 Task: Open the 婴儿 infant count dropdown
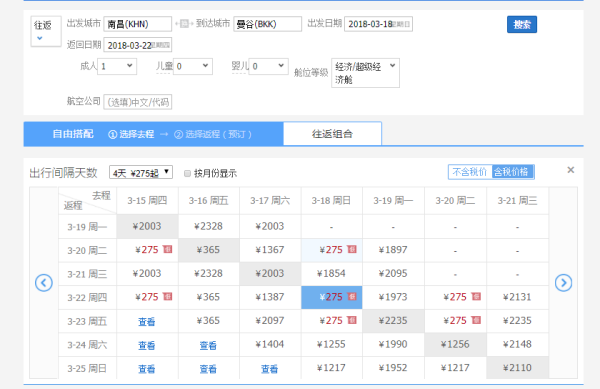point(268,66)
